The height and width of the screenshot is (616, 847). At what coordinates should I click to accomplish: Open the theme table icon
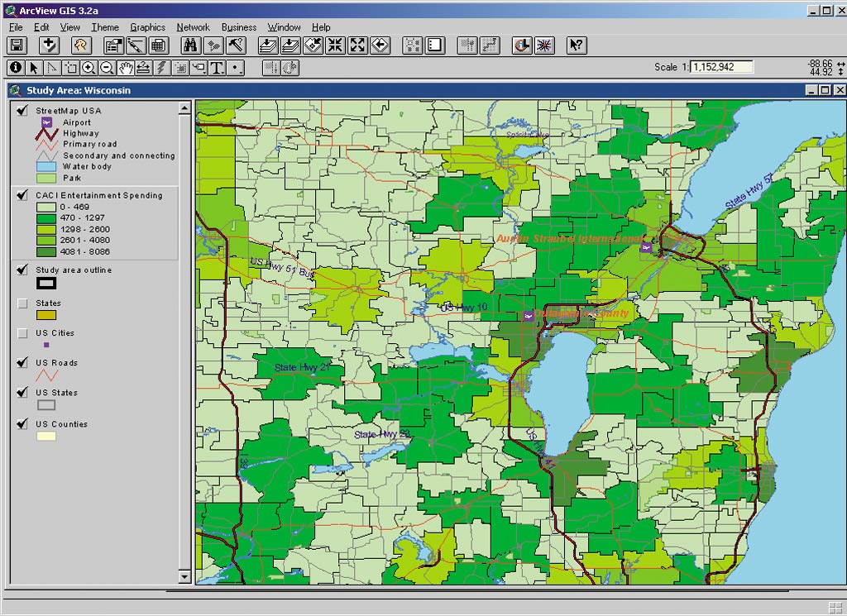(x=159, y=45)
